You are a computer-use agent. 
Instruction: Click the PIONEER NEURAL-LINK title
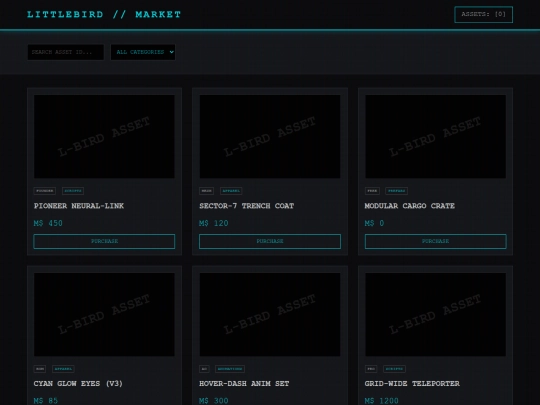79,206
